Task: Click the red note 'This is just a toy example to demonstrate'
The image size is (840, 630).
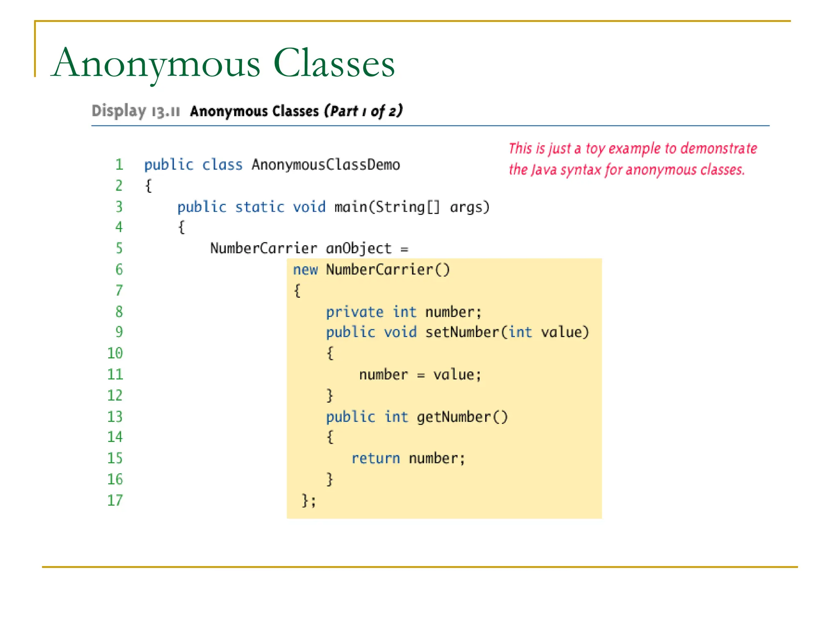Action: [633, 148]
